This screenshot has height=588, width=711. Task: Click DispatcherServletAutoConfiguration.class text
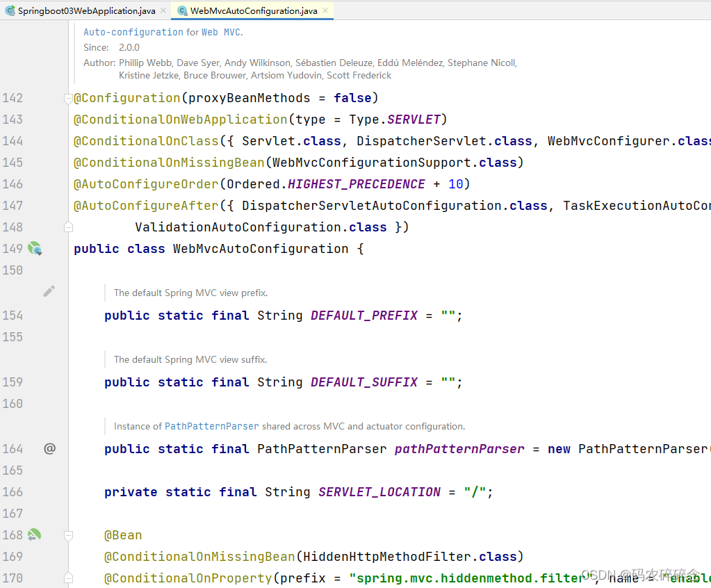click(395, 205)
